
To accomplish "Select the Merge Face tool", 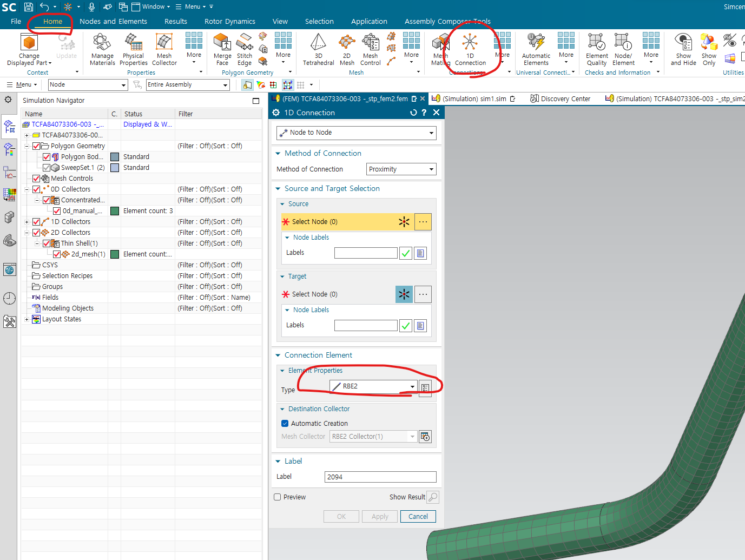I will [222, 49].
